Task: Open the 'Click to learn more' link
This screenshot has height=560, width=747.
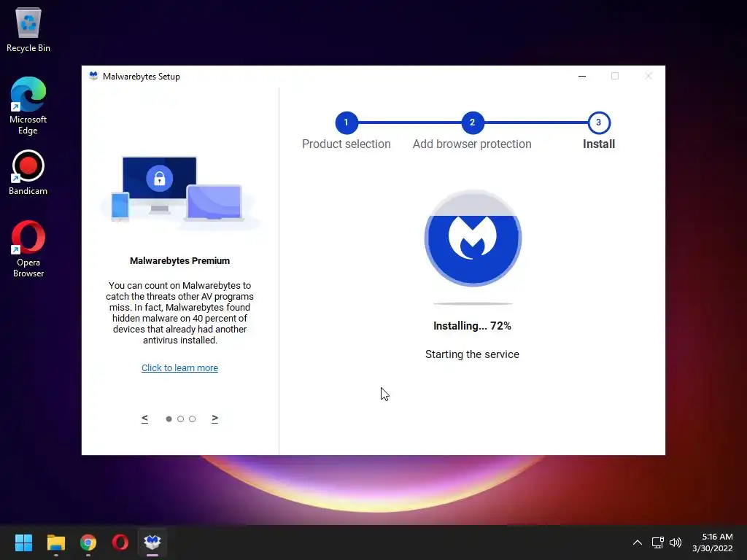Action: tap(179, 367)
